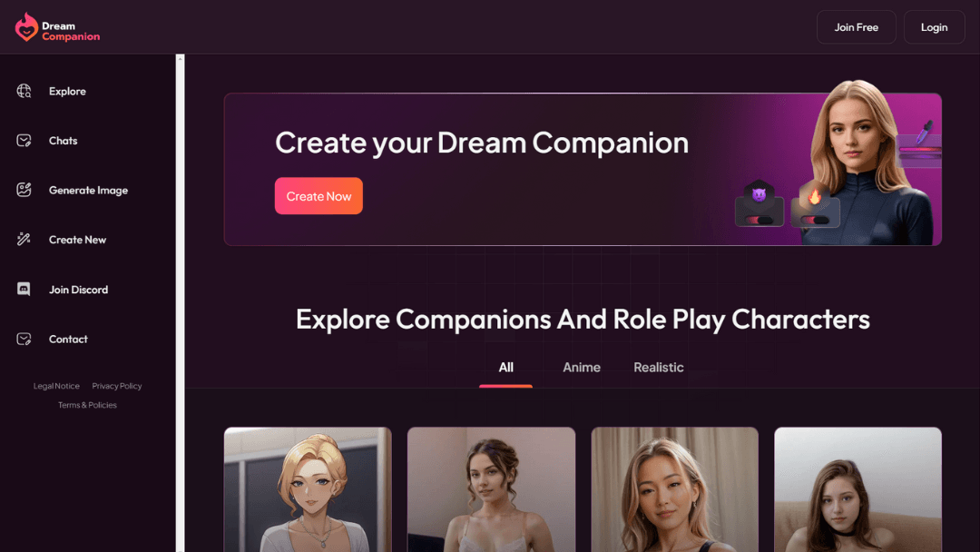Click the Contact envelope icon in sidebar

24,339
